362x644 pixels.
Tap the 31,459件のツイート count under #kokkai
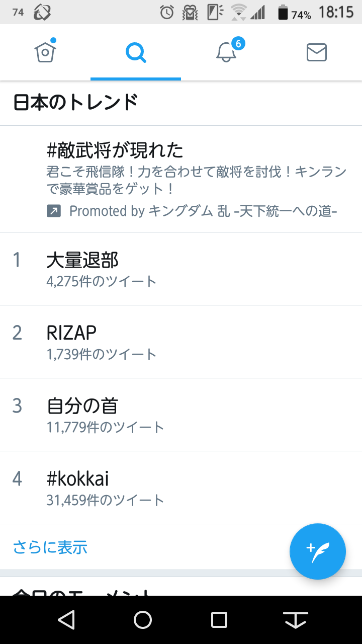105,500
